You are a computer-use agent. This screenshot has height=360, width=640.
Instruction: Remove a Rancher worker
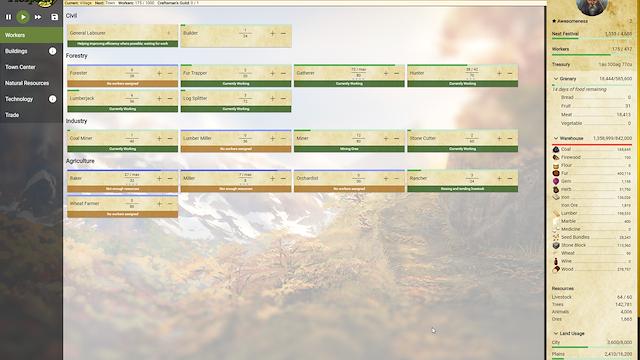pos(510,178)
